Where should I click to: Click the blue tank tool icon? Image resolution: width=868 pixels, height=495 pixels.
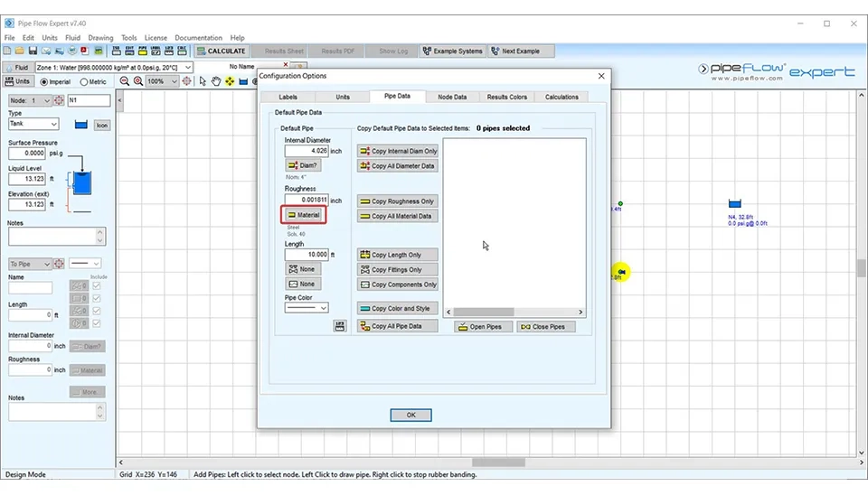click(x=243, y=81)
